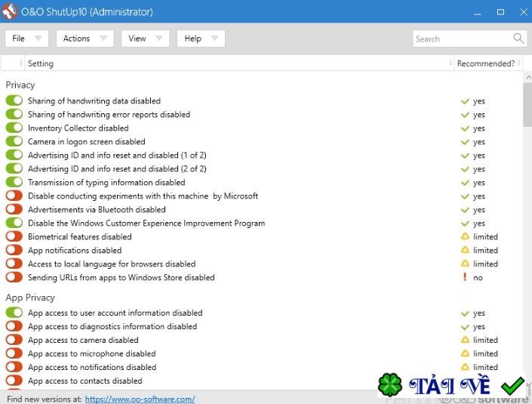Image resolution: width=532 pixels, height=404 pixels.
Task: Enable App access to camera disabled switch
Action: pyautogui.click(x=14, y=340)
